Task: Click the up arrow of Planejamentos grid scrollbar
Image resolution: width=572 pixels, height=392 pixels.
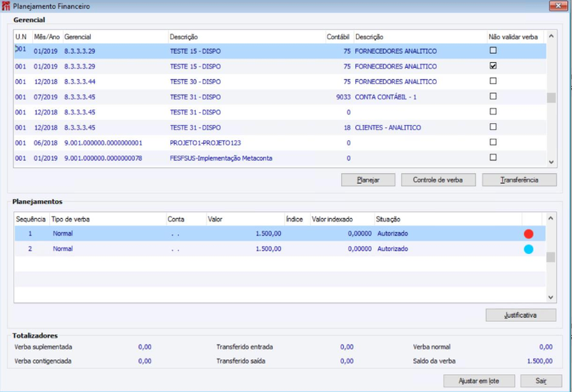Action: tap(551, 218)
